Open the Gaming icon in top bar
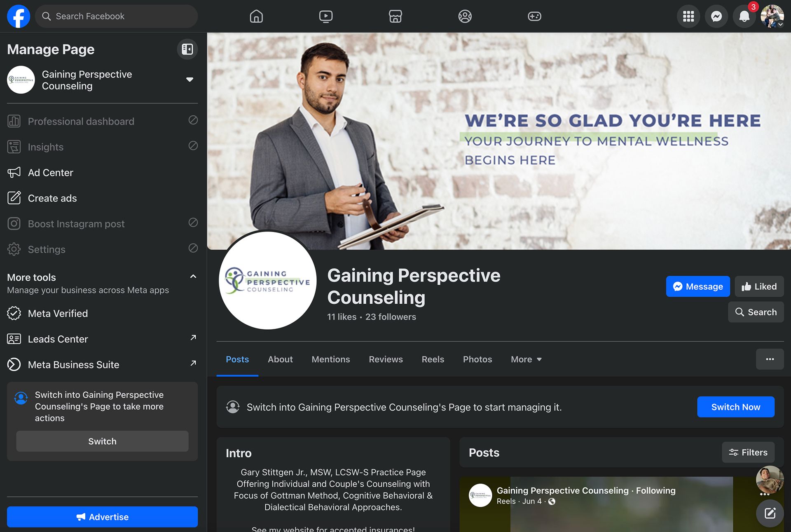 coord(535,16)
